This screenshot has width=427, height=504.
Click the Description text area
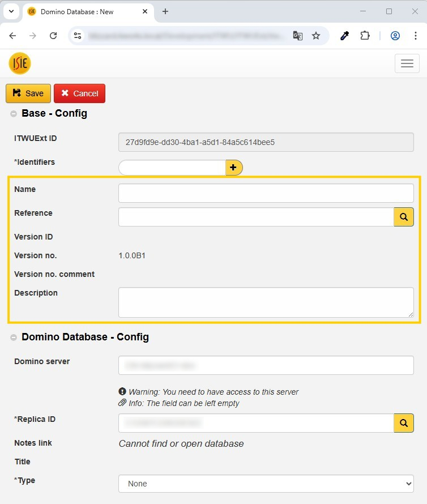tap(266, 302)
